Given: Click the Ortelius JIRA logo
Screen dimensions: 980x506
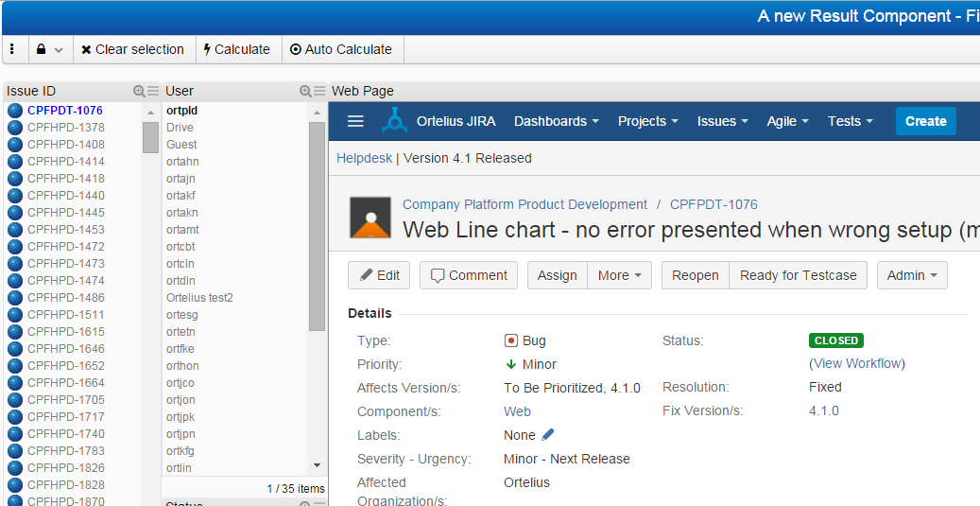Looking at the screenshot, I should point(394,120).
